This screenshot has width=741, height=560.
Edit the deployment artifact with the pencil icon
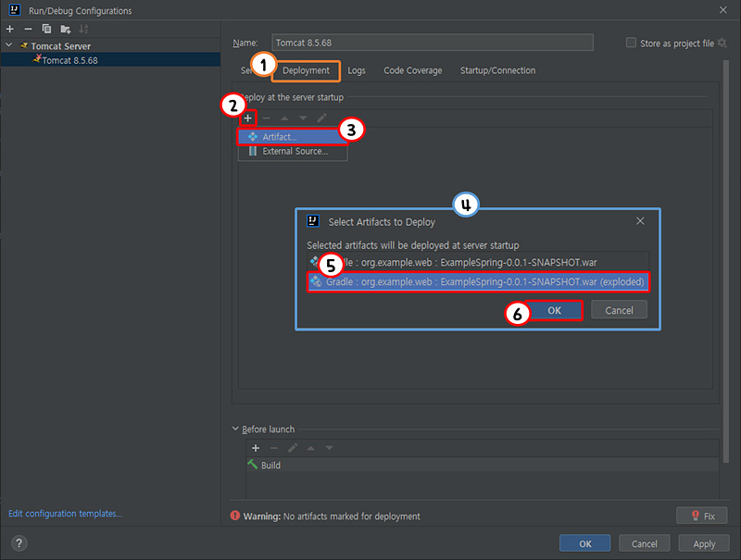(321, 118)
